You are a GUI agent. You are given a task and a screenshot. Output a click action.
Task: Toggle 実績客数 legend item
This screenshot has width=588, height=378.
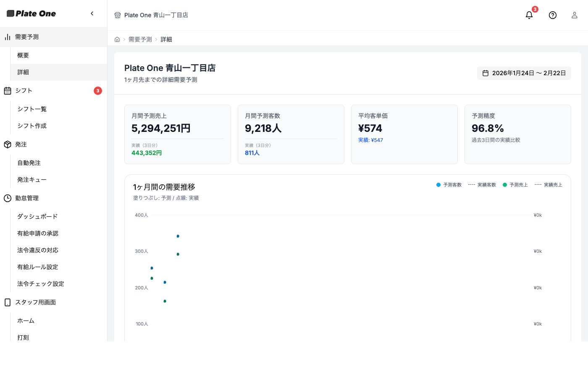pyautogui.click(x=482, y=185)
